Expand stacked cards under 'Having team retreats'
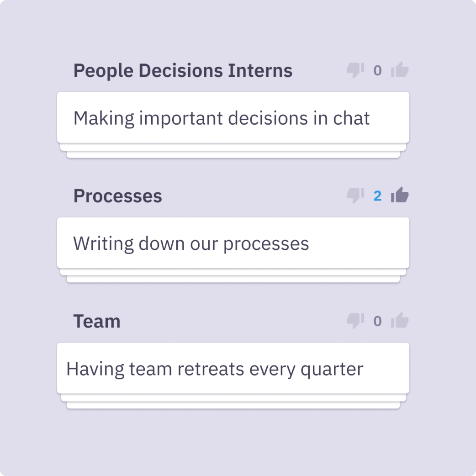Image resolution: width=476 pixels, height=476 pixels. click(233, 402)
